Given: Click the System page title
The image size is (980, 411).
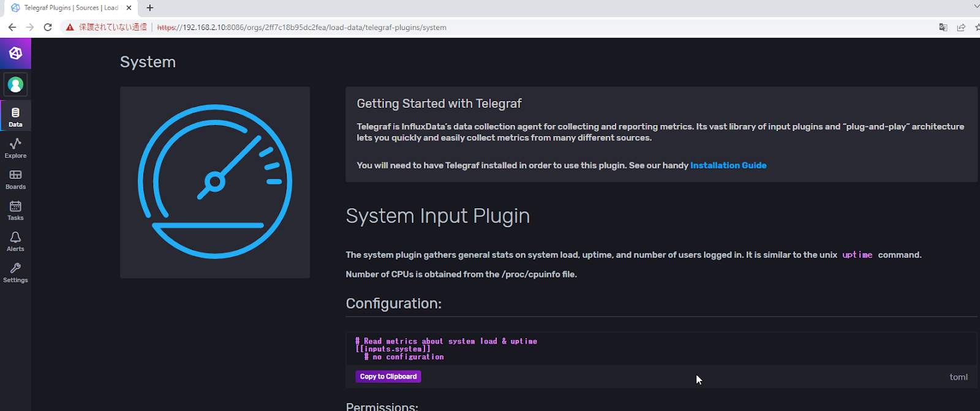Looking at the screenshot, I should (148, 62).
